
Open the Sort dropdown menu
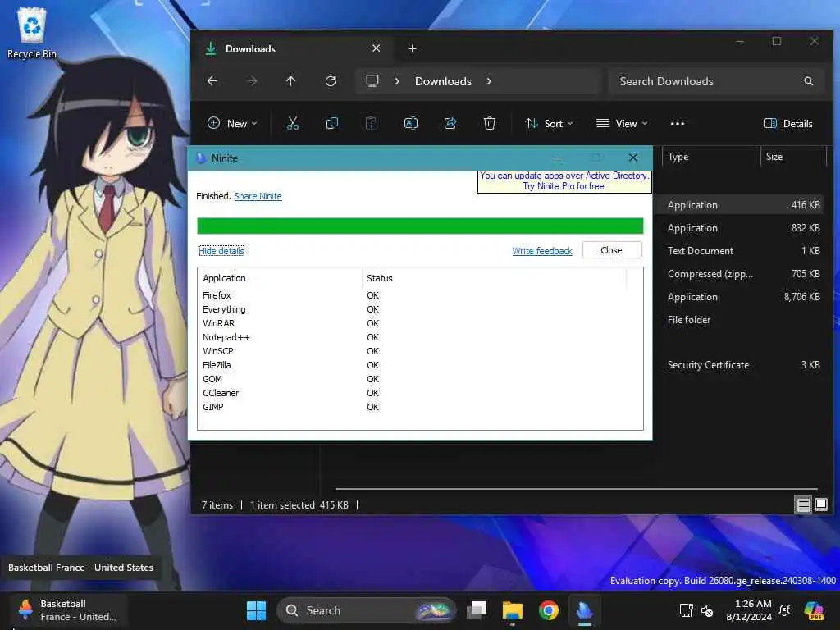549,123
